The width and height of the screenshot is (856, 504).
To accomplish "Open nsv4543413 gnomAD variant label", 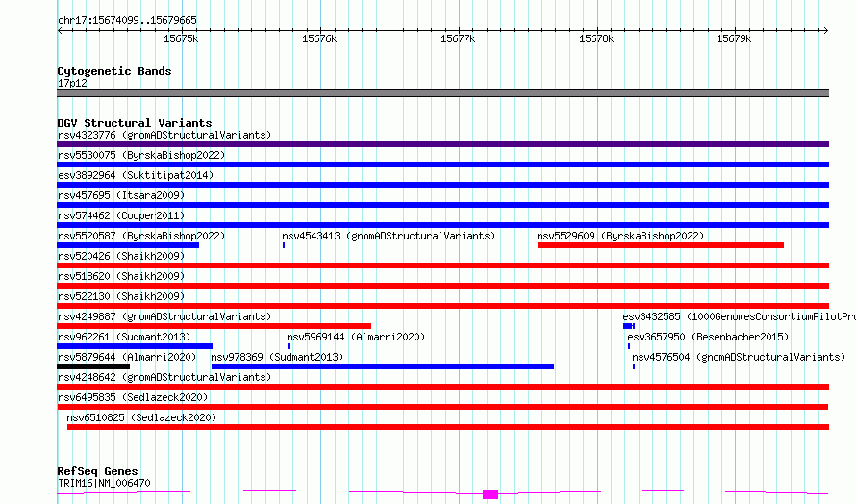I will [389, 236].
